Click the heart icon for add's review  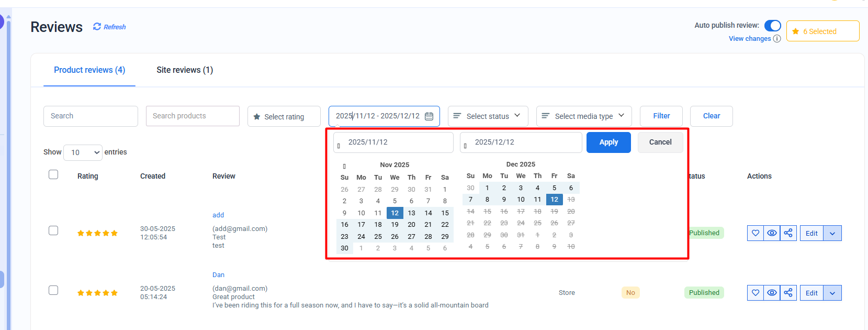point(756,233)
